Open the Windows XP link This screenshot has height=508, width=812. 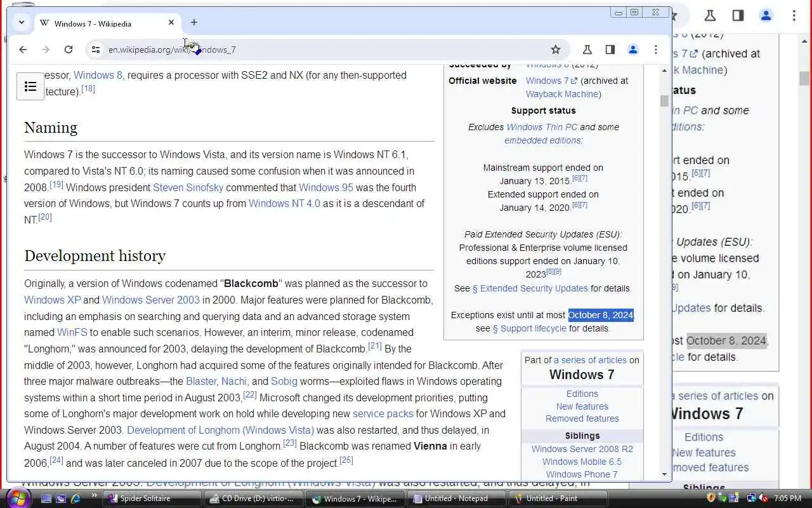pos(52,300)
